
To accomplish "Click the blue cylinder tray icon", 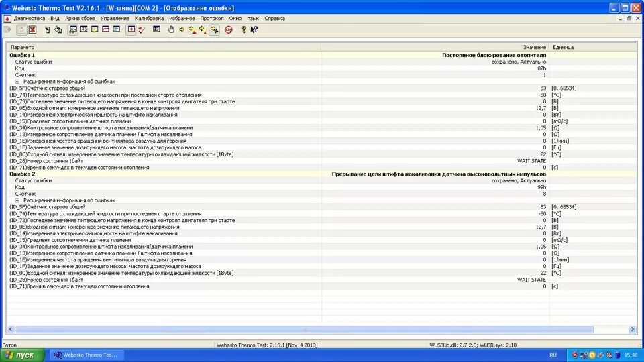I will tap(617, 355).
